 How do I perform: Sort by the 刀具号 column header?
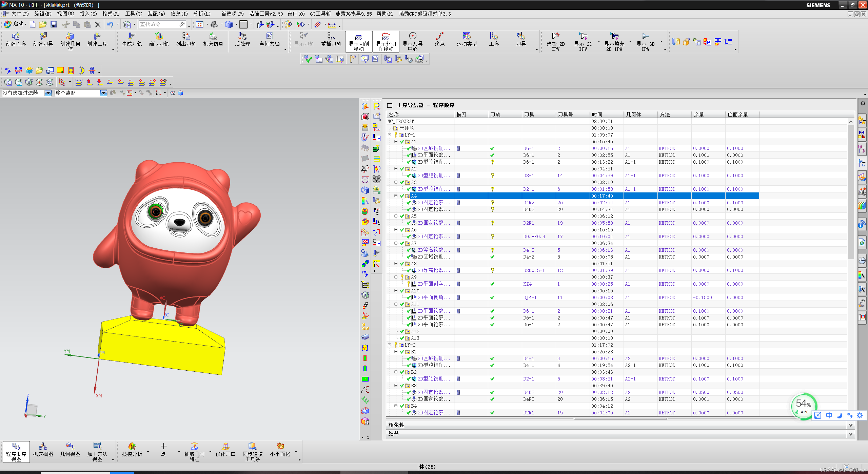[x=573, y=115]
